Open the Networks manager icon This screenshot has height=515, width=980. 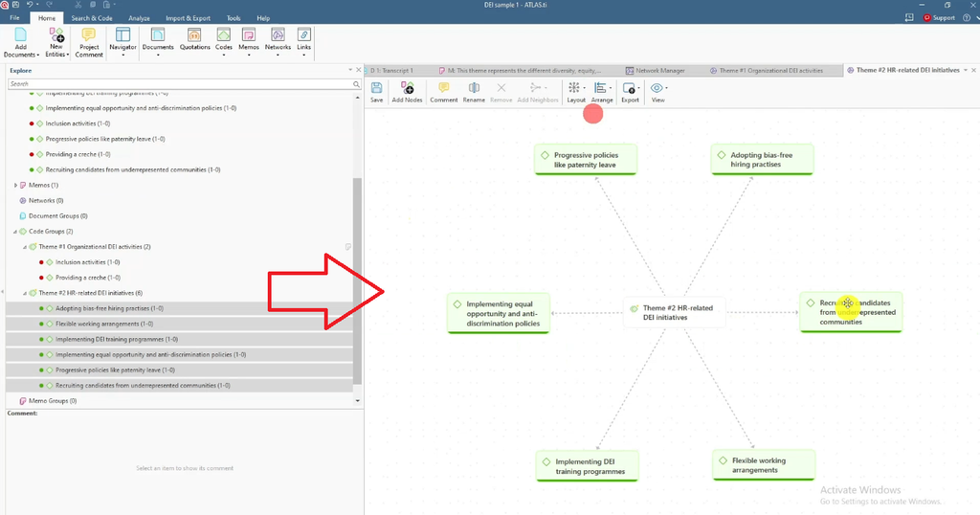(278, 36)
